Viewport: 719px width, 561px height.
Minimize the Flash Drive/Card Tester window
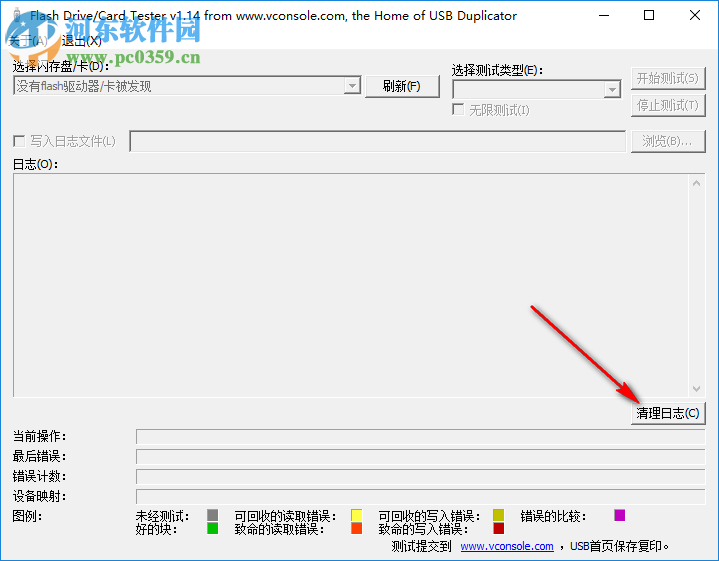click(604, 16)
